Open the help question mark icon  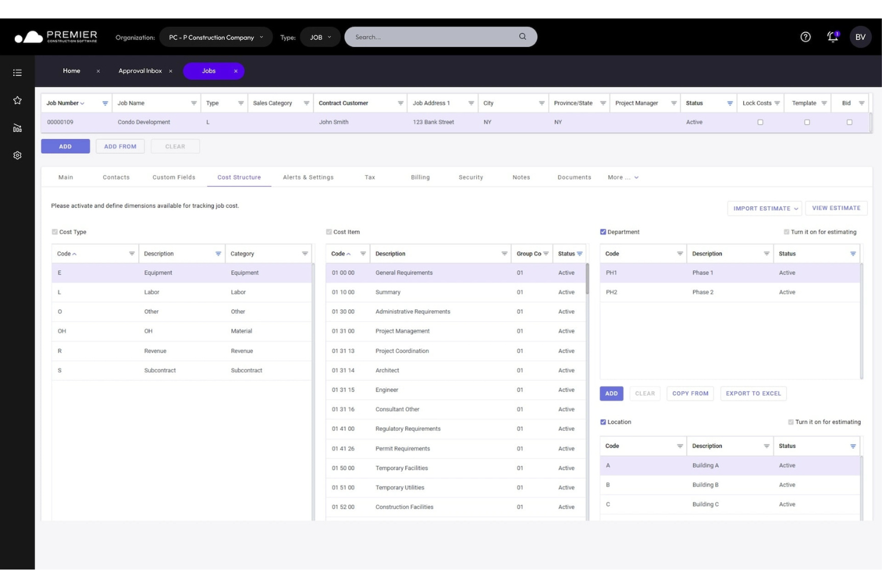click(x=805, y=37)
